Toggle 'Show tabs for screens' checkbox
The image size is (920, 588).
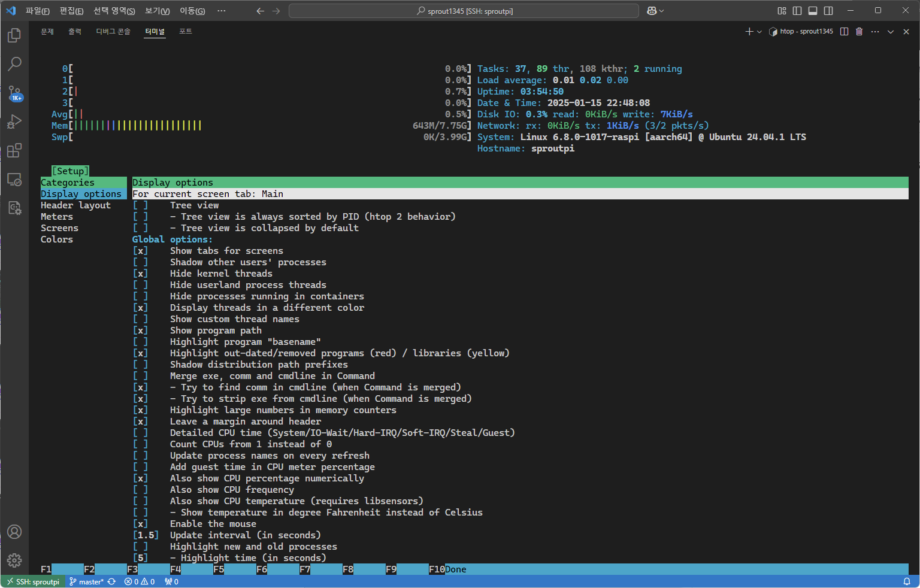(x=140, y=251)
